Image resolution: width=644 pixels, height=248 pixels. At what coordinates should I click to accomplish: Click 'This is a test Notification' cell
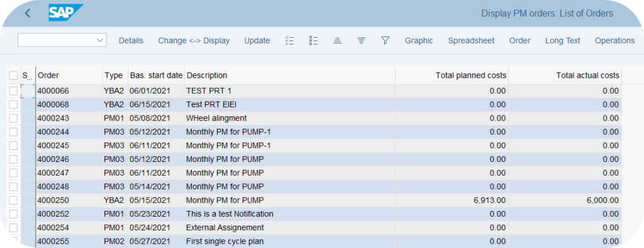[x=230, y=214]
